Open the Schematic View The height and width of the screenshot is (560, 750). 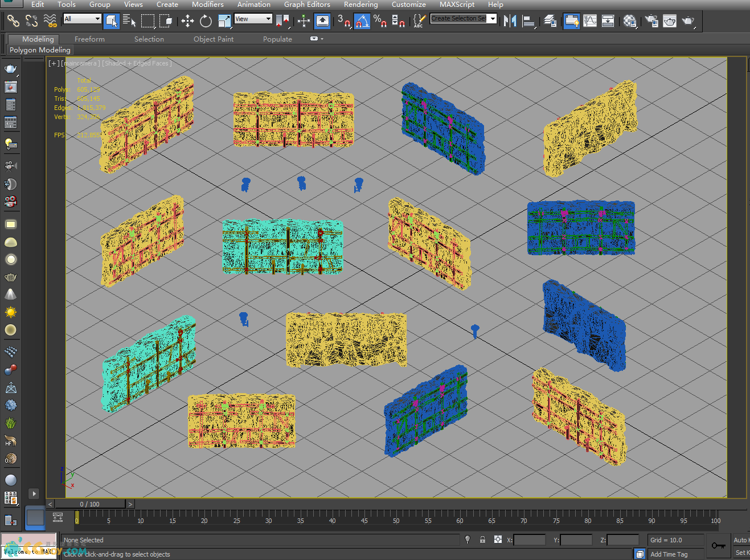(608, 21)
